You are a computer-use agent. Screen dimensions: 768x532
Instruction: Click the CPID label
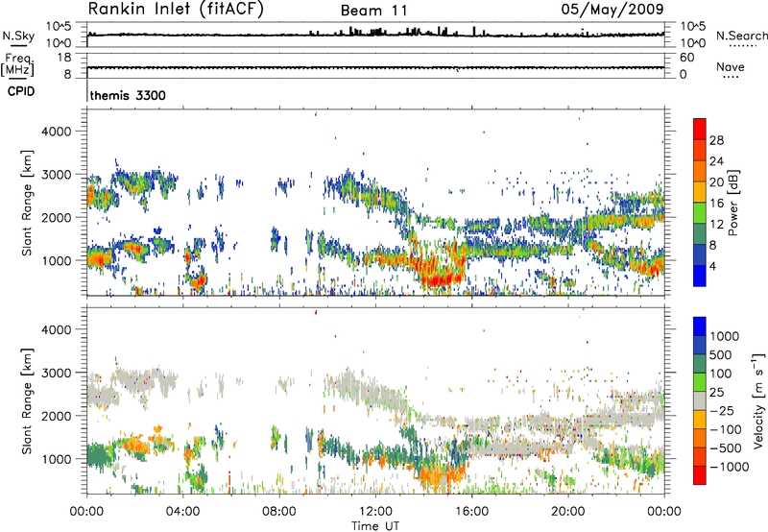click(21, 91)
